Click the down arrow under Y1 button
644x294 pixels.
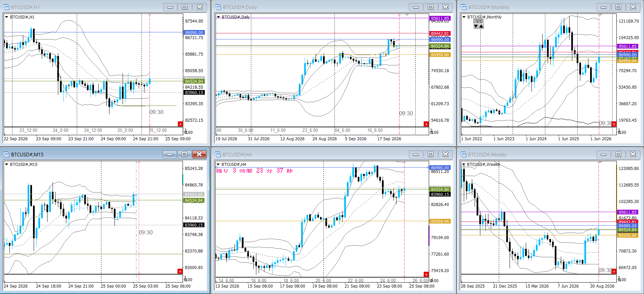[476, 26]
